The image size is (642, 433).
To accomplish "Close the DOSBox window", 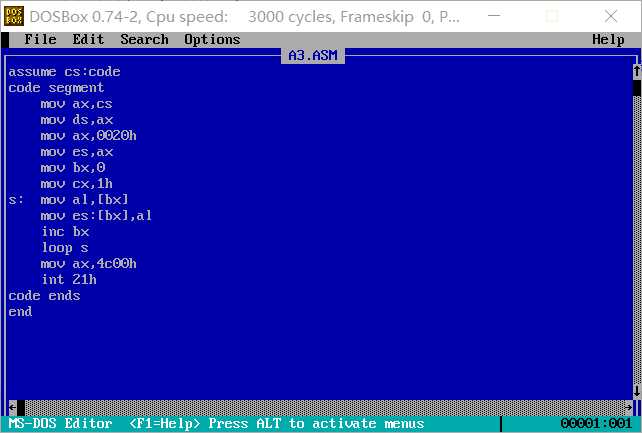I will (611, 16).
